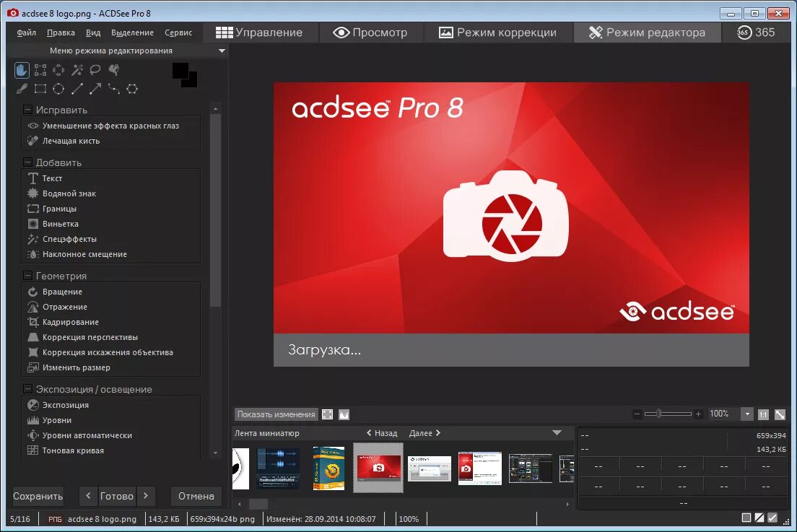
Task: Select the Magic Wand tool
Action: pyautogui.click(x=77, y=70)
